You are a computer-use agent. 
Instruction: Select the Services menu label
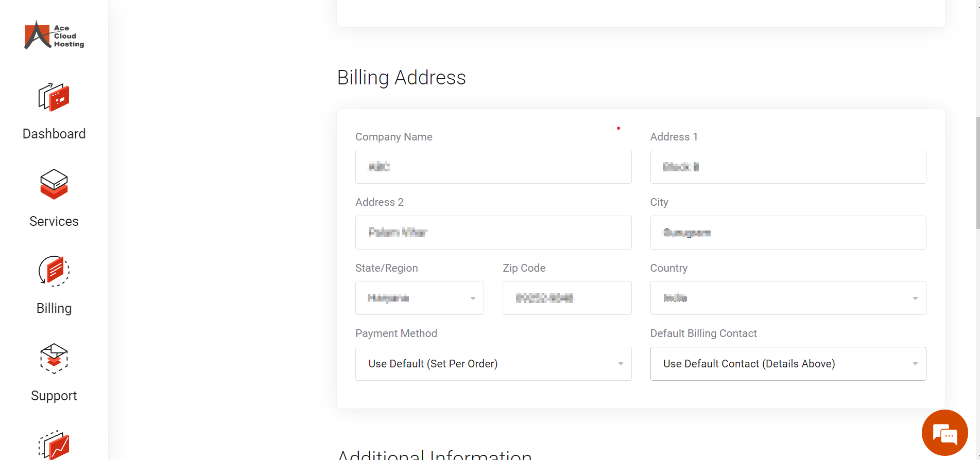54,221
